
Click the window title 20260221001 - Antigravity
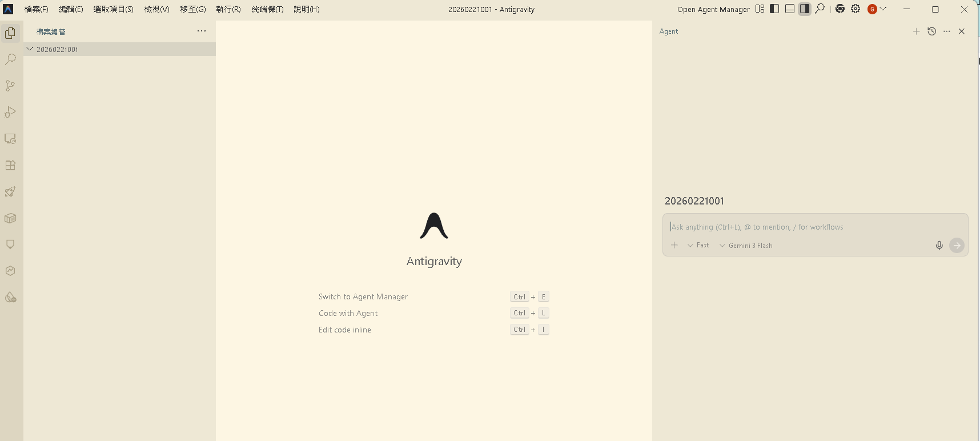(491, 9)
